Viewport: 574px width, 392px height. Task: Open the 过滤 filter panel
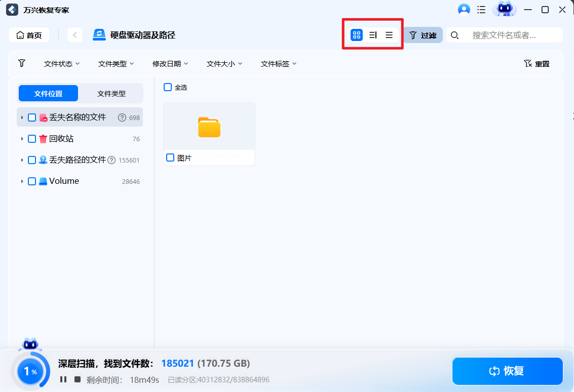[x=424, y=35]
